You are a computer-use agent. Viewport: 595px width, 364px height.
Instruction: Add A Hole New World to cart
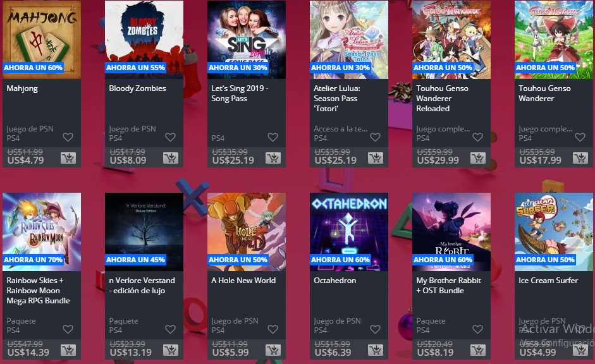(273, 350)
